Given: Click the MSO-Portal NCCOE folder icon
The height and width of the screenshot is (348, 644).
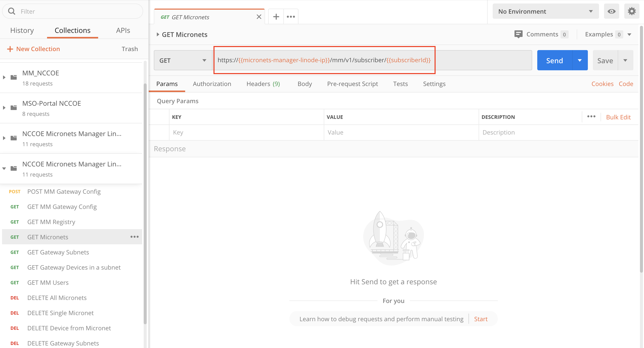Looking at the screenshot, I should tap(14, 107).
